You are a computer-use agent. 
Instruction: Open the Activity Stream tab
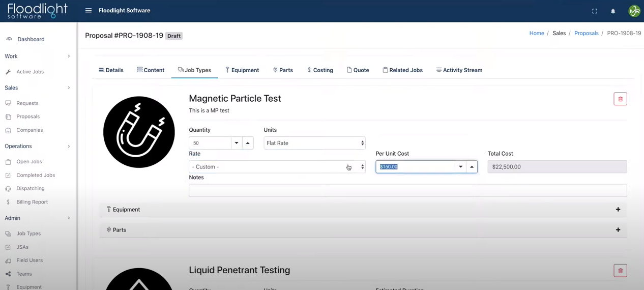coord(459,70)
